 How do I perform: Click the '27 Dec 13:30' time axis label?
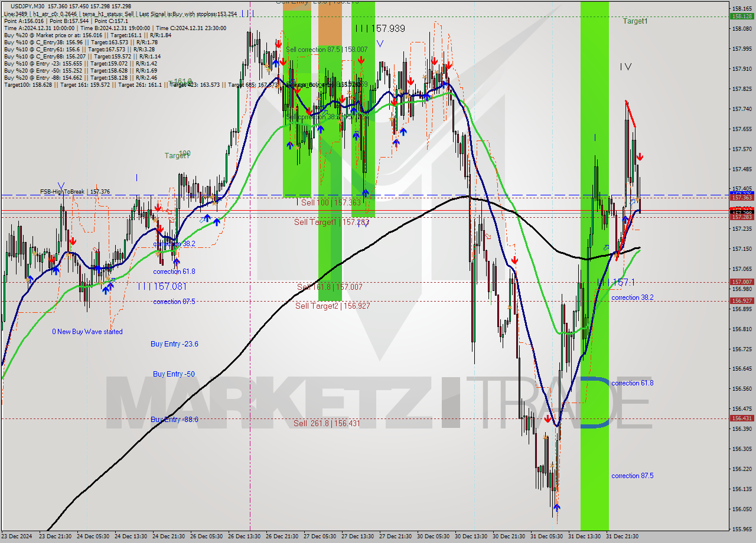(357, 537)
